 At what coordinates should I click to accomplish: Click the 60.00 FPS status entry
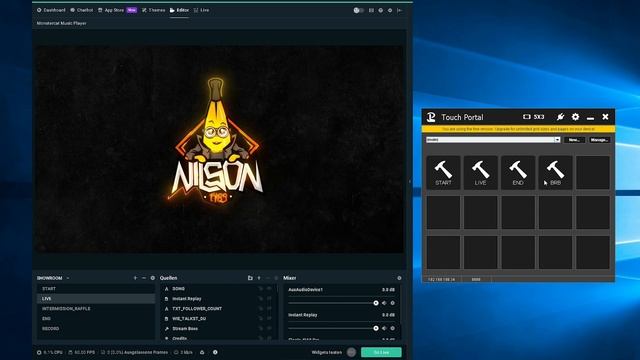82,352
